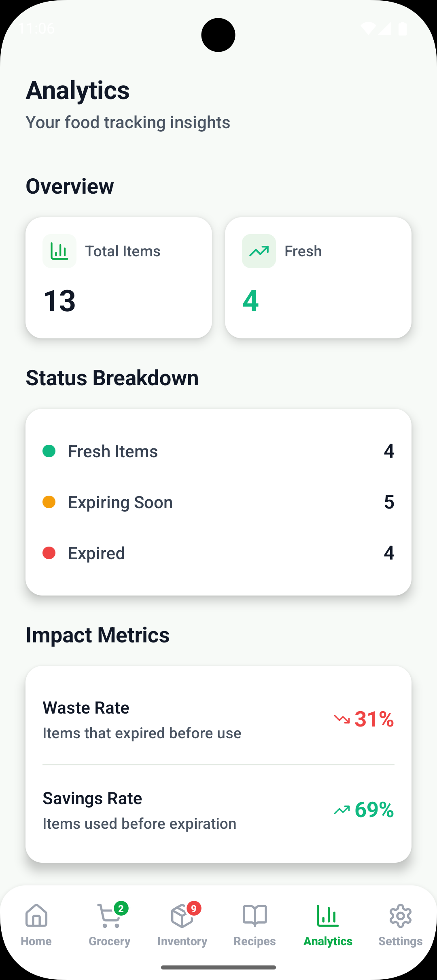The image size is (437, 980).
Task: Open the Total Items overview card
Action: pos(119,277)
